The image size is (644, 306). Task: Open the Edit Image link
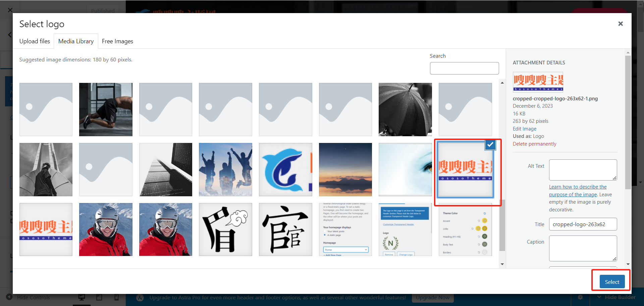525,129
